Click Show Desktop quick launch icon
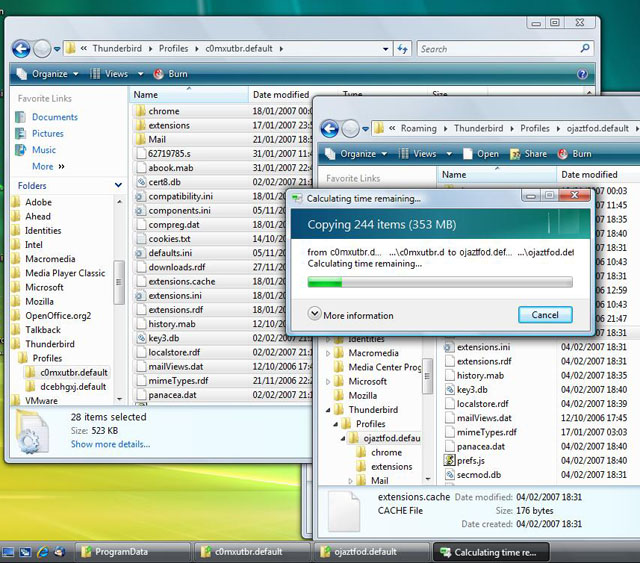640x563 pixels. pos(8,552)
